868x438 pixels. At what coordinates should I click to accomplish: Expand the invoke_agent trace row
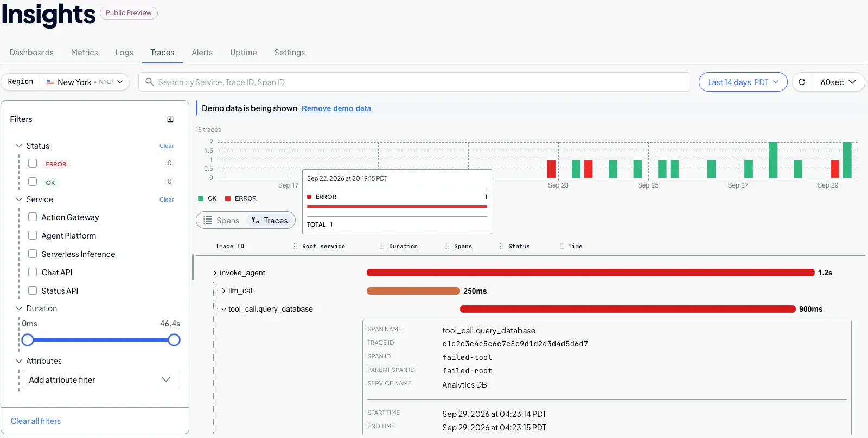215,273
